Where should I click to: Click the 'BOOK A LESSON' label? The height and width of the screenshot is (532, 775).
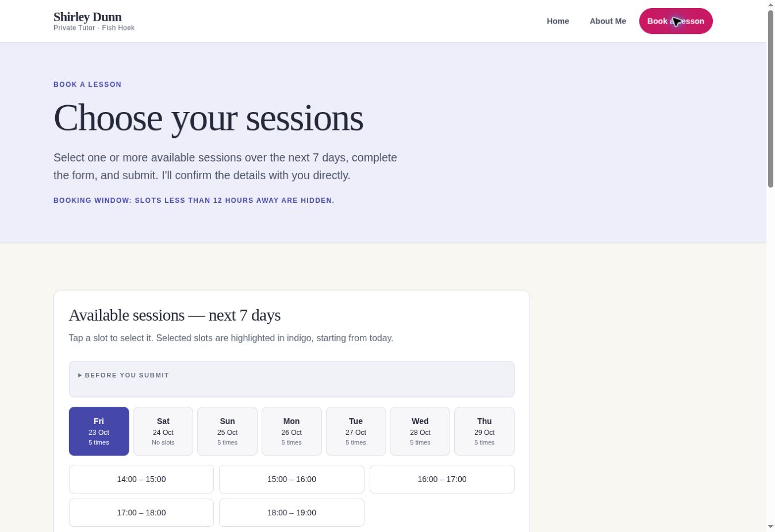coord(87,84)
